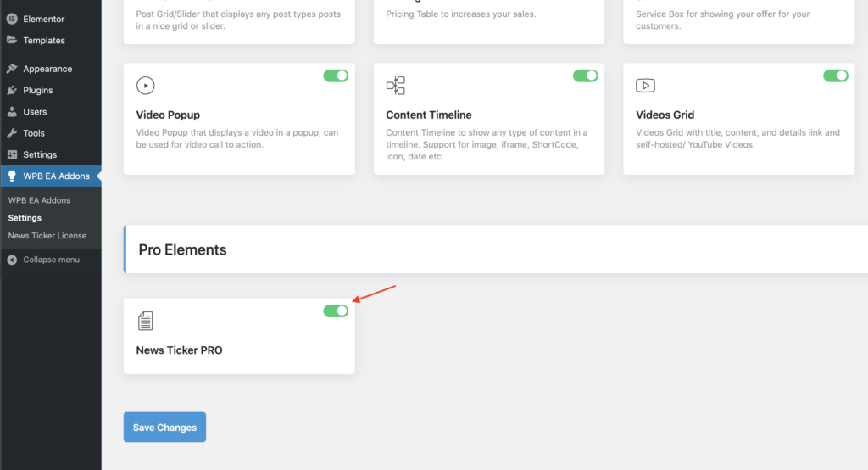Screen dimensions: 868x470
Task: Click the Tools wrench icon
Action: click(12, 133)
